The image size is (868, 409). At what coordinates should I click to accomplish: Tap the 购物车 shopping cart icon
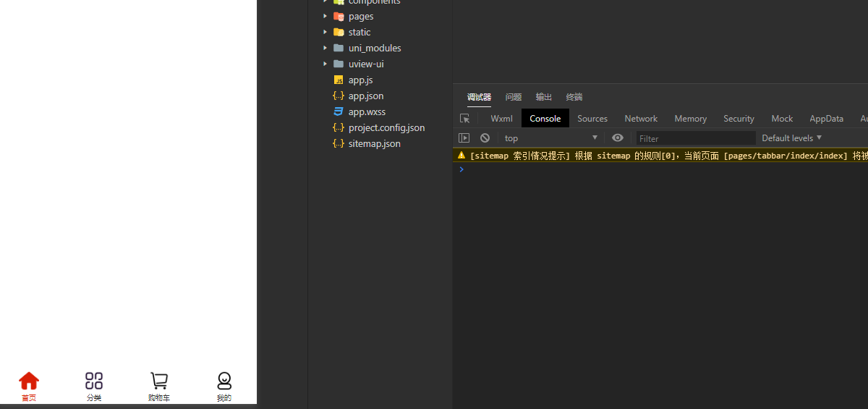[x=159, y=381]
